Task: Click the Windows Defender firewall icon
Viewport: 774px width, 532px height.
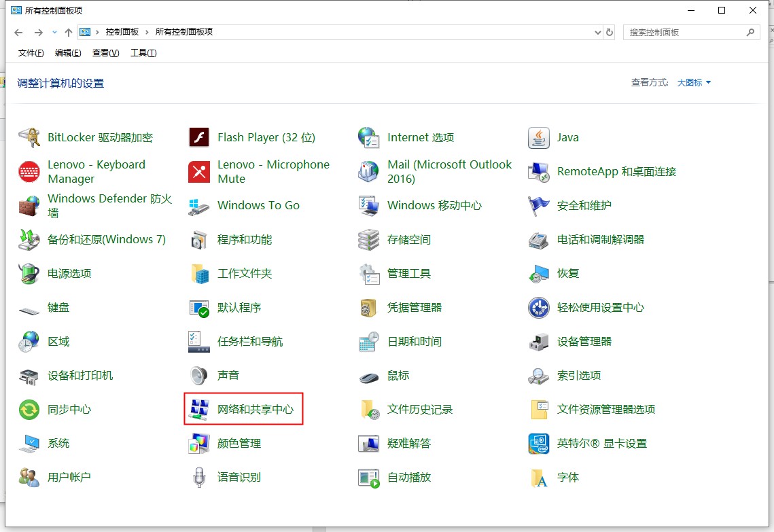Action: click(x=29, y=205)
